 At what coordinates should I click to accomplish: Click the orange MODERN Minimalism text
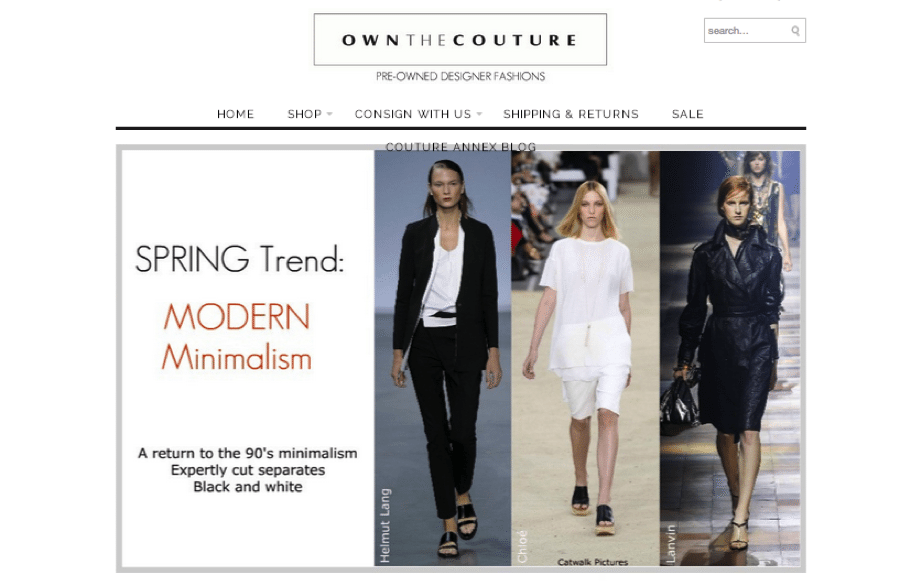tap(236, 337)
